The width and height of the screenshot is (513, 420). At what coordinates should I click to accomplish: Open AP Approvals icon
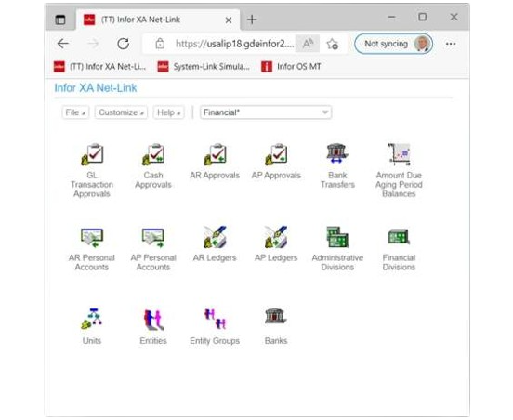(276, 154)
